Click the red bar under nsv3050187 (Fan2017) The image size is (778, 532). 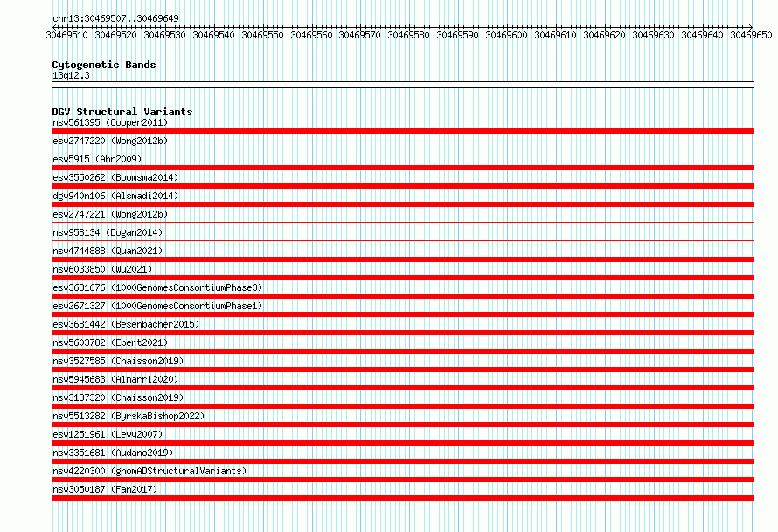pos(402,498)
